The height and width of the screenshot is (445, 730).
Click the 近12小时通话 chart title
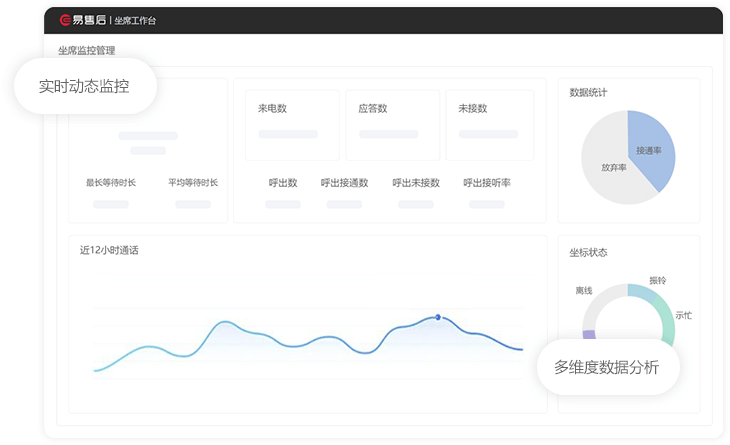point(109,250)
